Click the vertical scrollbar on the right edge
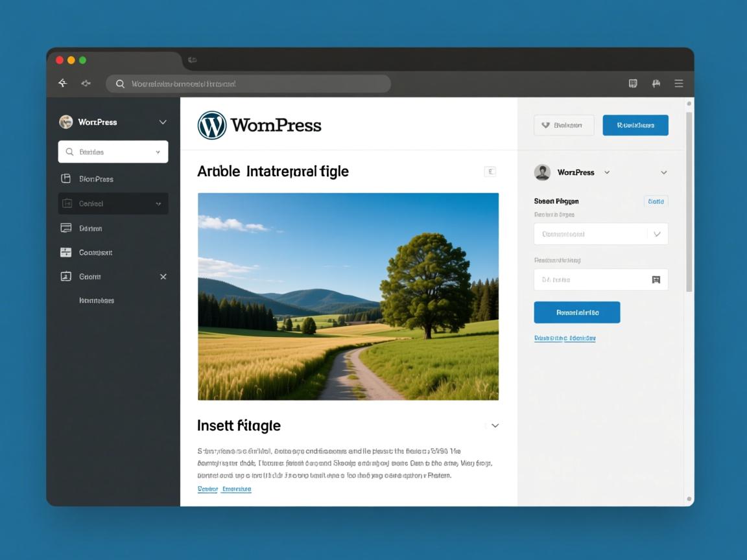747x560 pixels. [x=689, y=201]
